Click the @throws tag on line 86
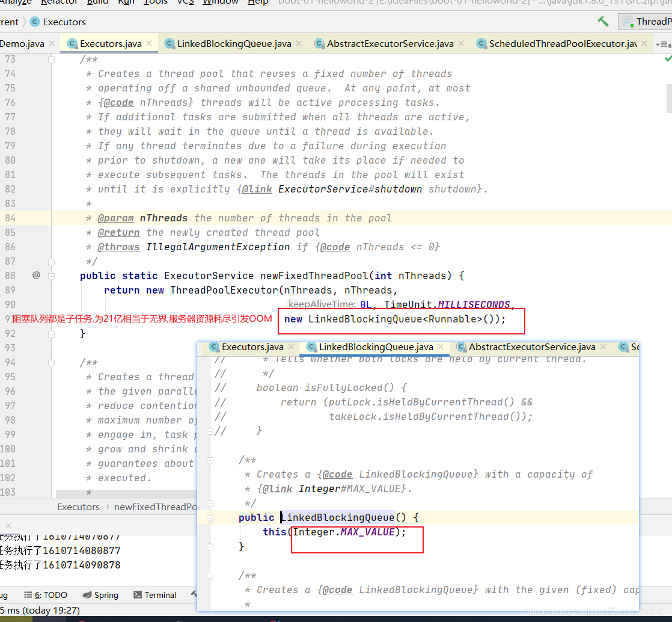Image resolution: width=672 pixels, height=622 pixels. pos(119,247)
